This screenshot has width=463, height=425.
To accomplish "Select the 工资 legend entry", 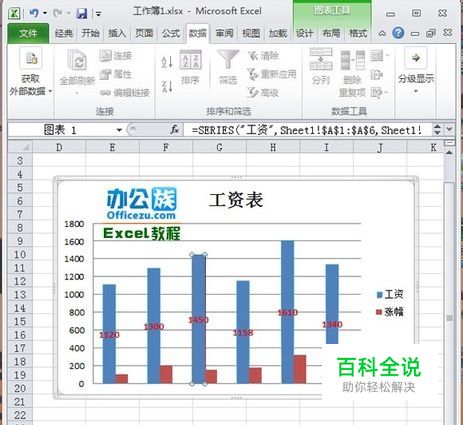I will (390, 294).
